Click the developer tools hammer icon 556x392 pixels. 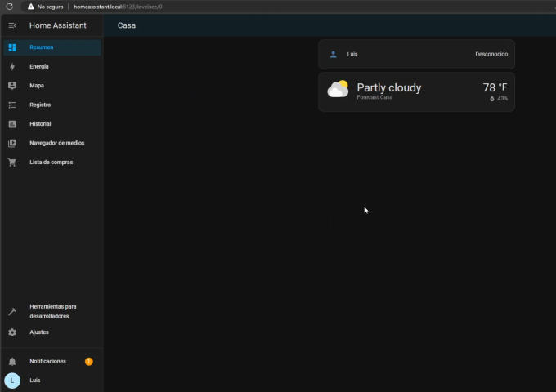coord(12,311)
